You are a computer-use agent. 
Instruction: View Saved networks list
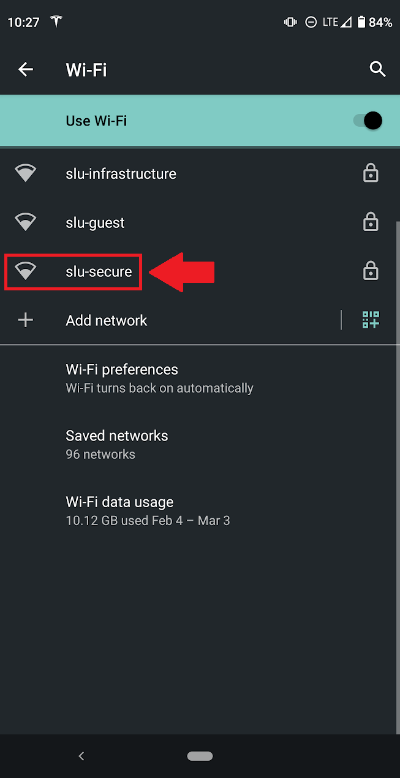click(199, 444)
